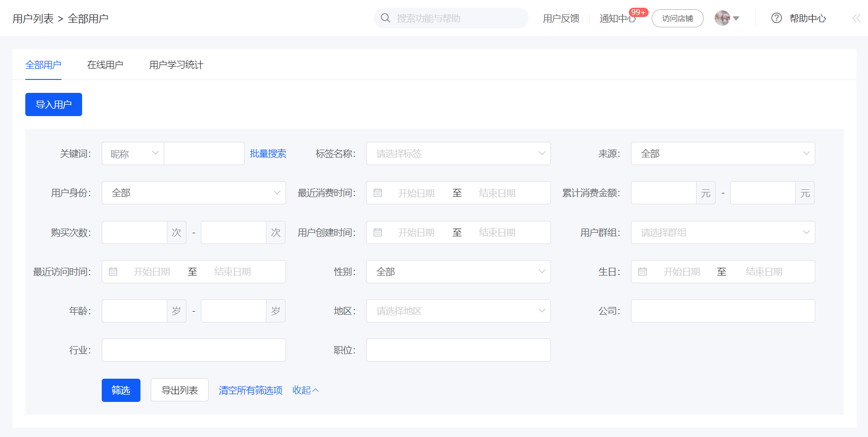The image size is (868, 437).
Task: Click calendar icon in 最近访问时间 field
Action: (x=113, y=272)
